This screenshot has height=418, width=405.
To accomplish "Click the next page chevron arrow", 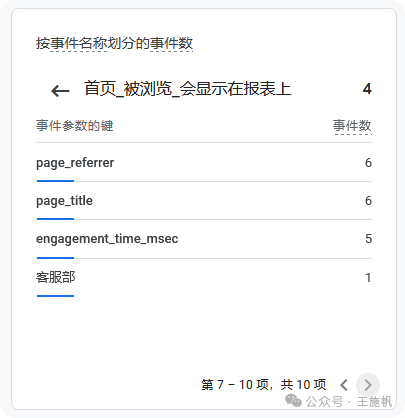I will pos(368,385).
